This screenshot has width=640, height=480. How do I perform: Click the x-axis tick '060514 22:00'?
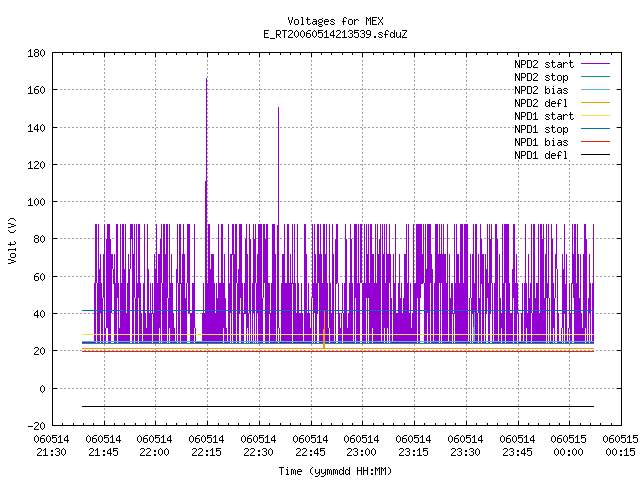(x=154, y=446)
